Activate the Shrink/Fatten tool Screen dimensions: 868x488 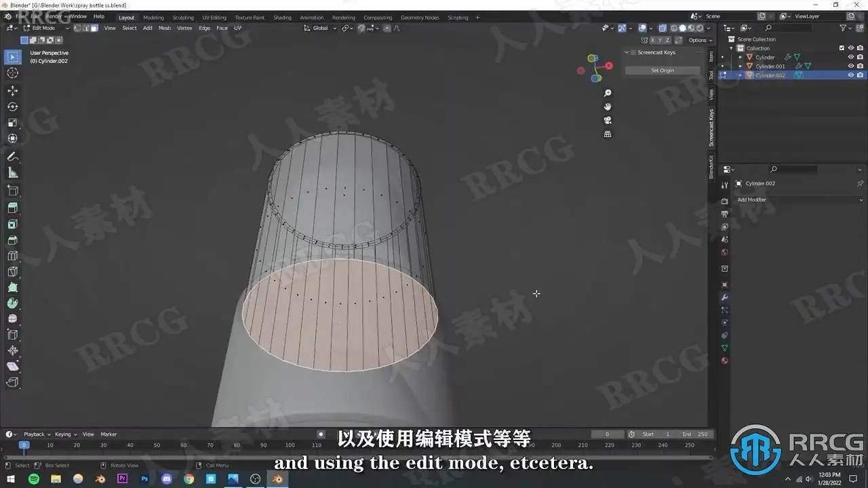point(12,350)
